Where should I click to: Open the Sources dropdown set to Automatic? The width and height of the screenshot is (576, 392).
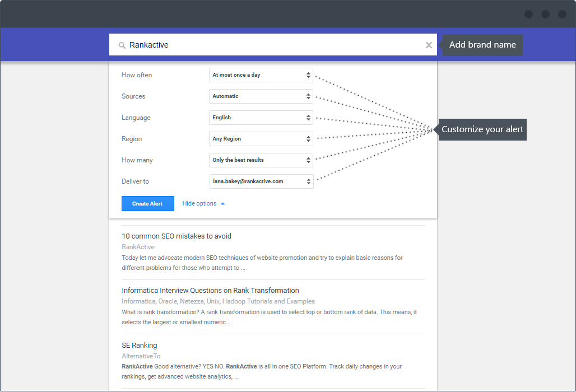point(261,96)
